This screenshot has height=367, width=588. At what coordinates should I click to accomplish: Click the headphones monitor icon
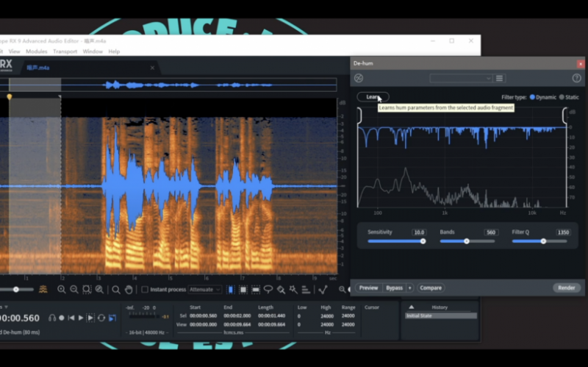click(x=52, y=318)
